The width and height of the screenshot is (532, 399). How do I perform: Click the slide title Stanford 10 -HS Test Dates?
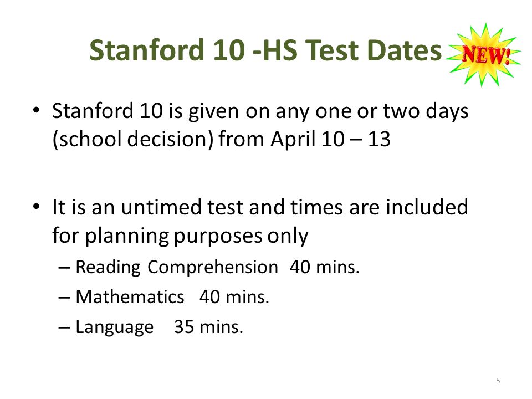[265, 50]
